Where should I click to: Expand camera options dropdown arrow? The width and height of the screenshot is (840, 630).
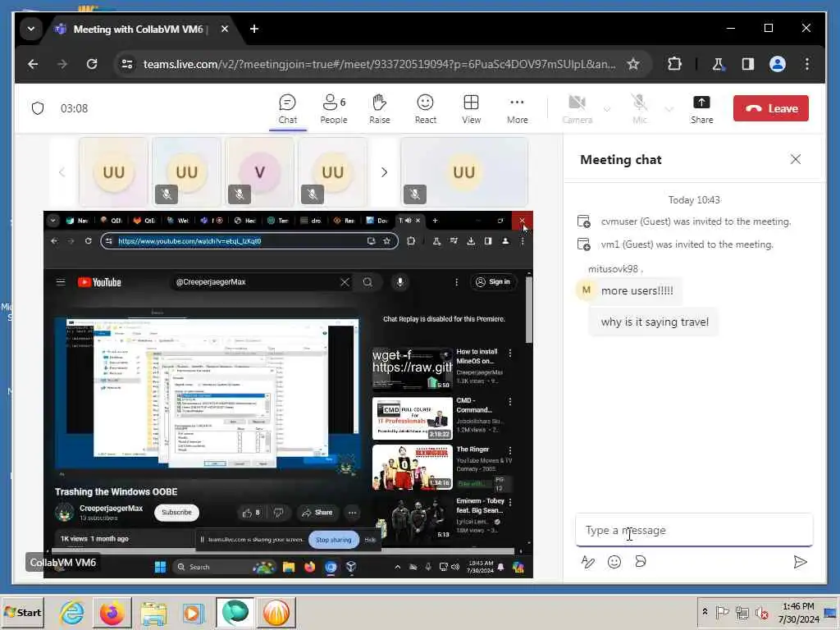click(x=607, y=109)
